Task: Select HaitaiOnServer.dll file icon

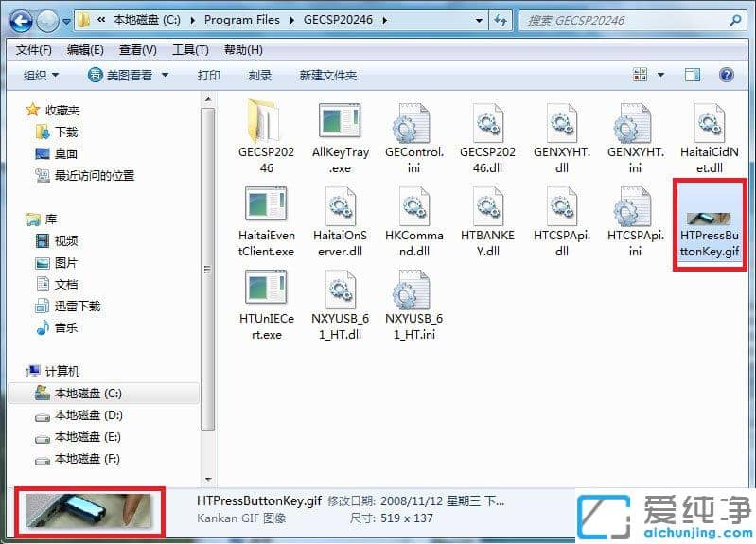Action: 341,206
